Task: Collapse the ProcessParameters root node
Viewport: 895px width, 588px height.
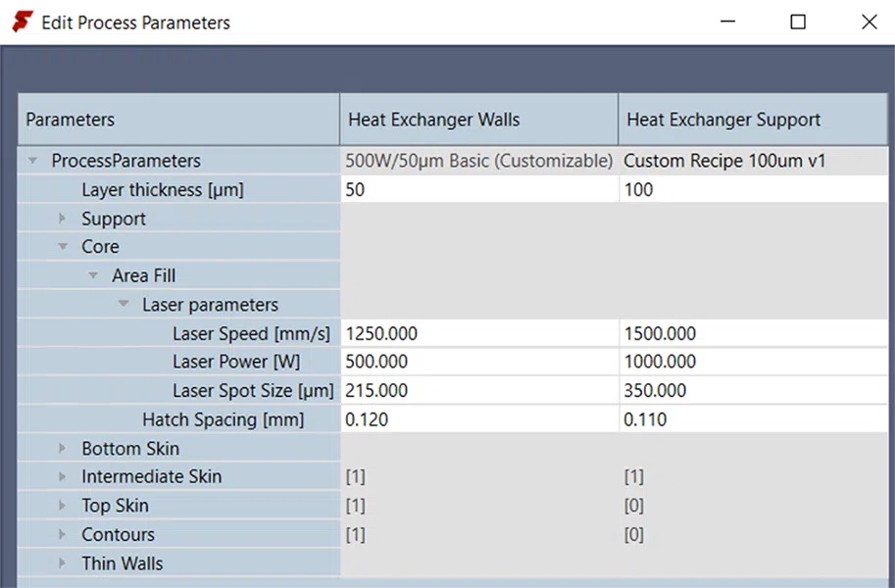Action: pyautogui.click(x=32, y=160)
